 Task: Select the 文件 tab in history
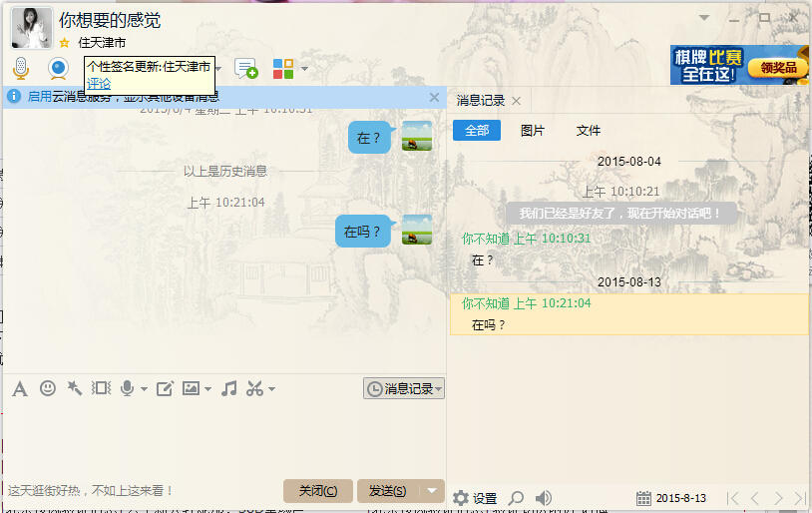589,131
